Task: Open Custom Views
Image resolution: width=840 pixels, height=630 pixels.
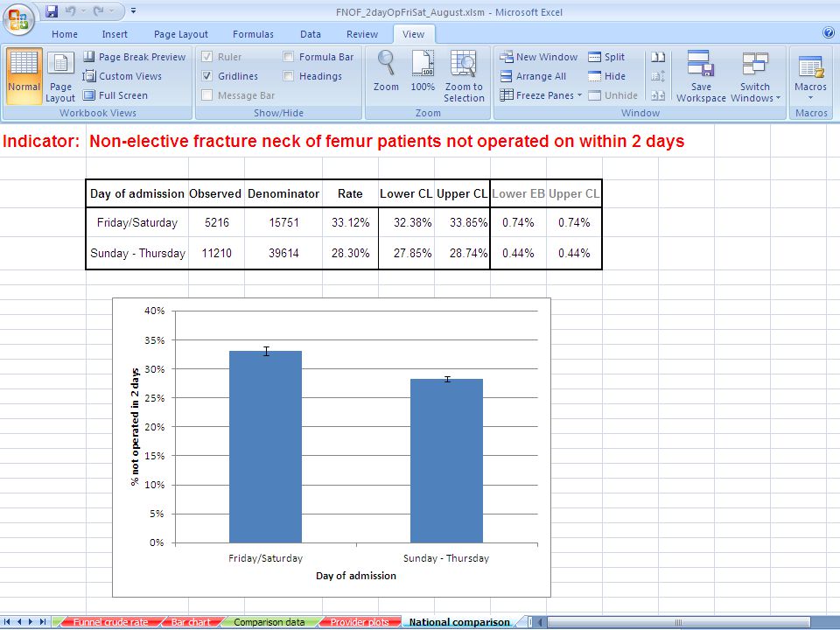Action: [122, 76]
